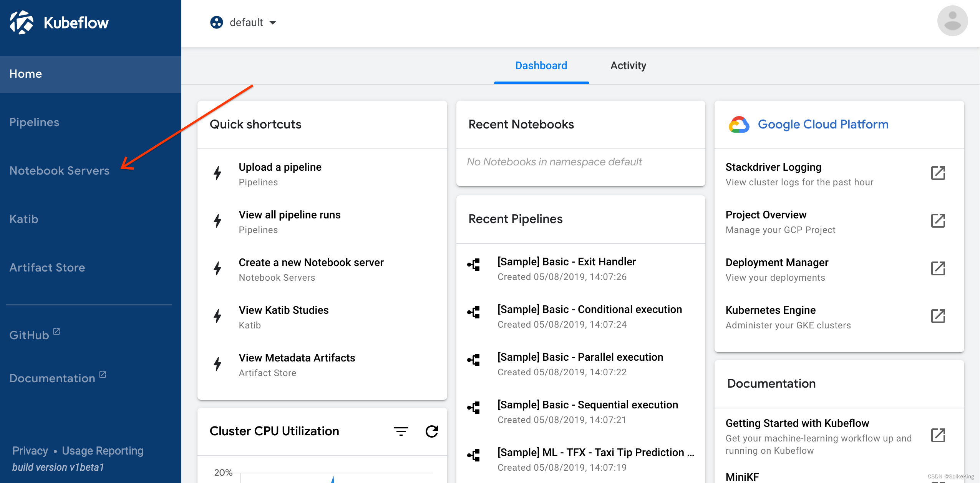
Task: Open Project Overview external link icon
Action: 938,221
